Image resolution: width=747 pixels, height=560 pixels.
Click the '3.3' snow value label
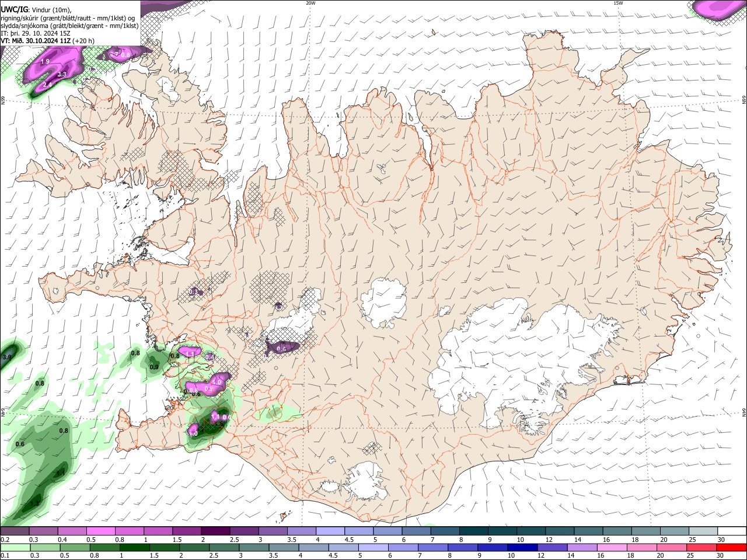tap(62, 74)
